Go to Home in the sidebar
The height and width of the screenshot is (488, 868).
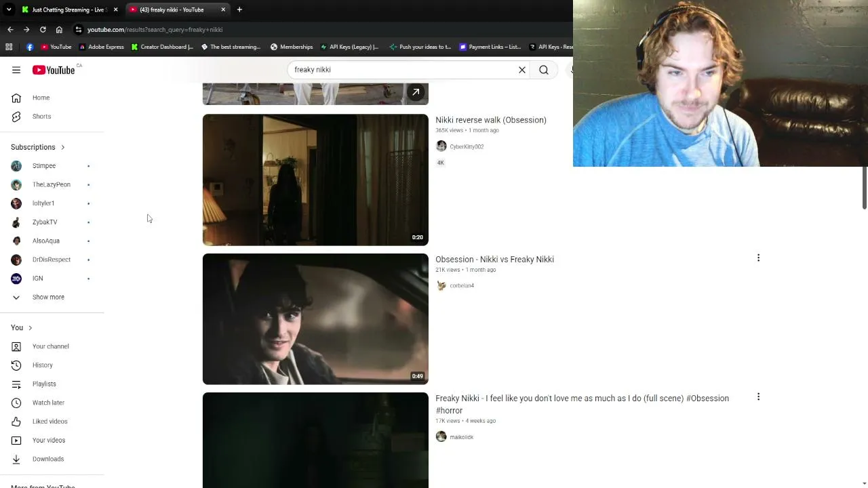[41, 98]
